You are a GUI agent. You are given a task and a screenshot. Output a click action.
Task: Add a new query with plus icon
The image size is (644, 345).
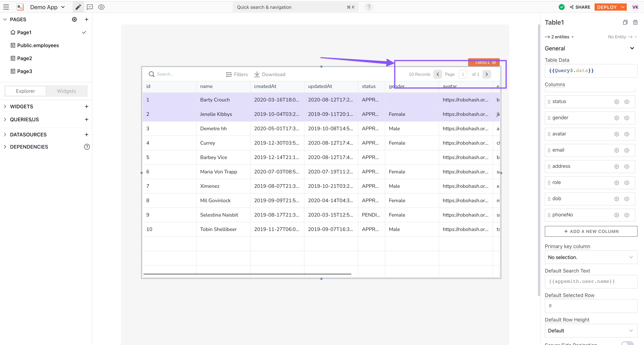(x=86, y=120)
